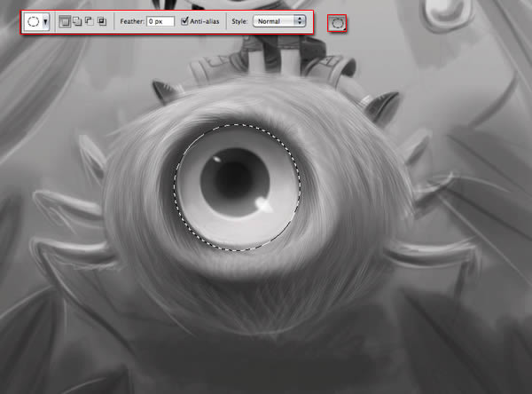The image size is (532, 394).
Task: Toggle the Anti-alias checkbox
Action: [x=184, y=21]
